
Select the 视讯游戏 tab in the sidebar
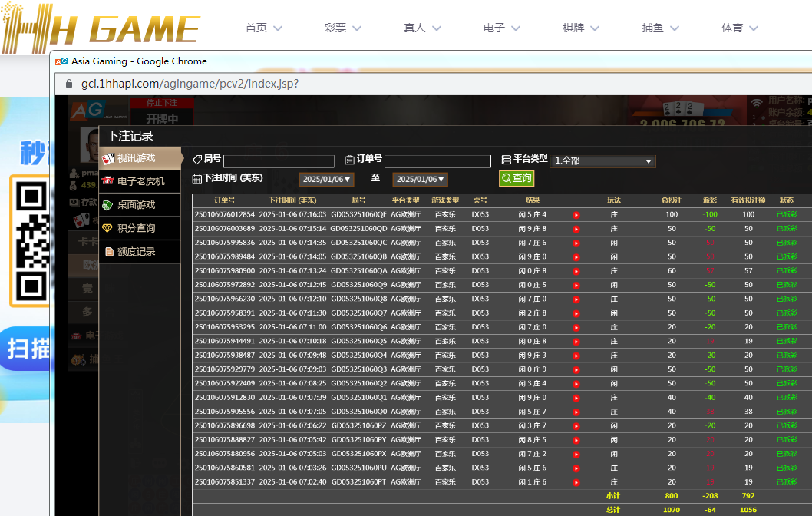[140, 158]
